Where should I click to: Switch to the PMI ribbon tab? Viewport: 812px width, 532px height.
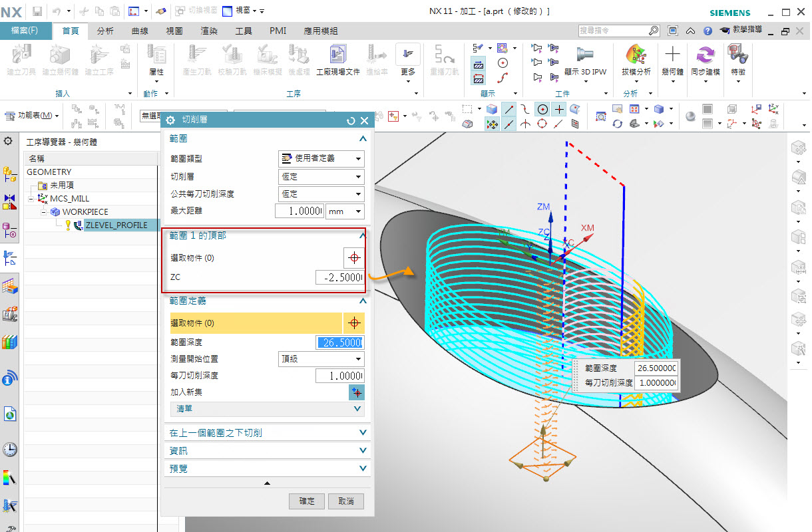278,31
